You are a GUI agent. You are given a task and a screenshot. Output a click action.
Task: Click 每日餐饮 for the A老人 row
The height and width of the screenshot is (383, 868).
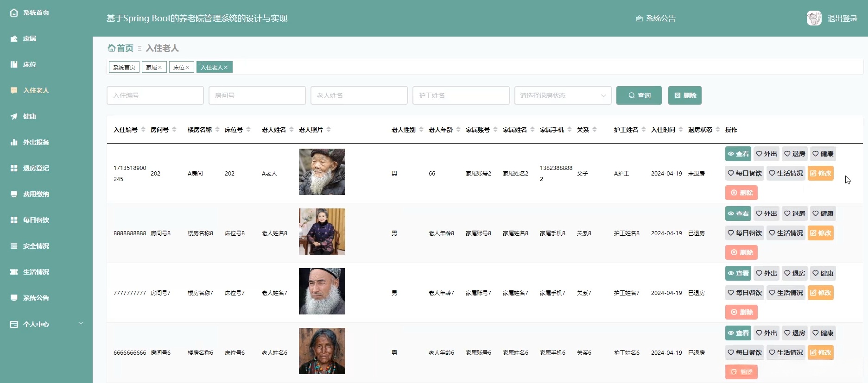point(745,173)
